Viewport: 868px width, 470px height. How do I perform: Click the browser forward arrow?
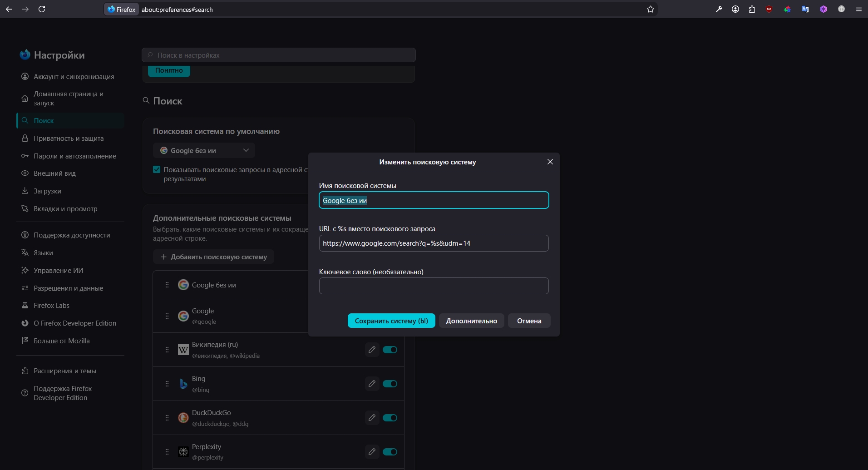(25, 9)
